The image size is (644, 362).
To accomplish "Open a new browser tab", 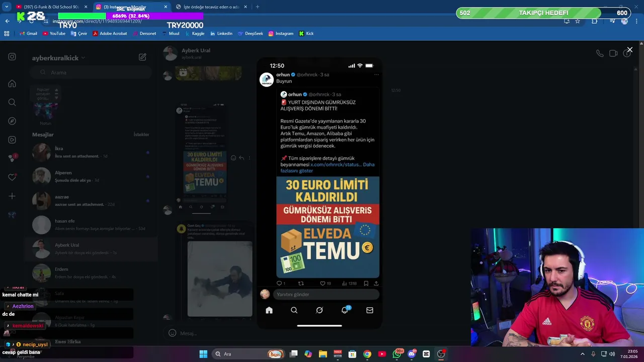I will coord(258,7).
